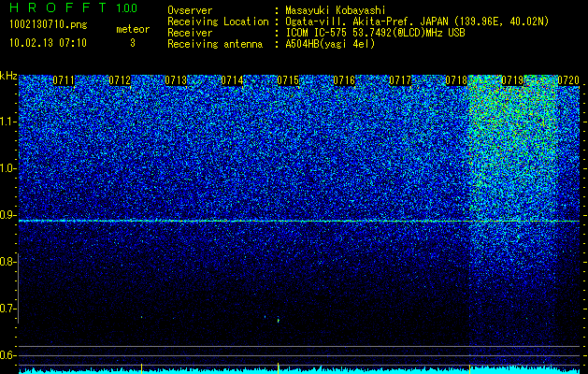This screenshot has height=374, width=588.
Task: Click the 0713 time label
Action: click(x=176, y=80)
